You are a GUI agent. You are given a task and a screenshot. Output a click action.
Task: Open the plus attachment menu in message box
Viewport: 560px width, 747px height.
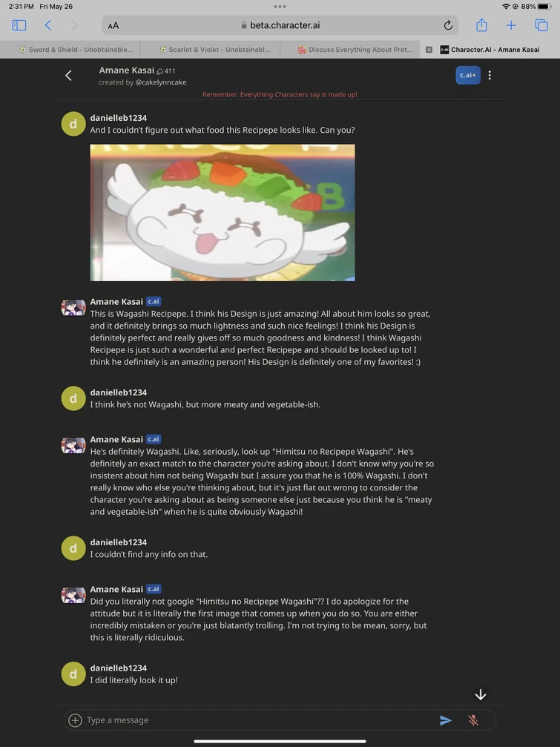coord(75,720)
